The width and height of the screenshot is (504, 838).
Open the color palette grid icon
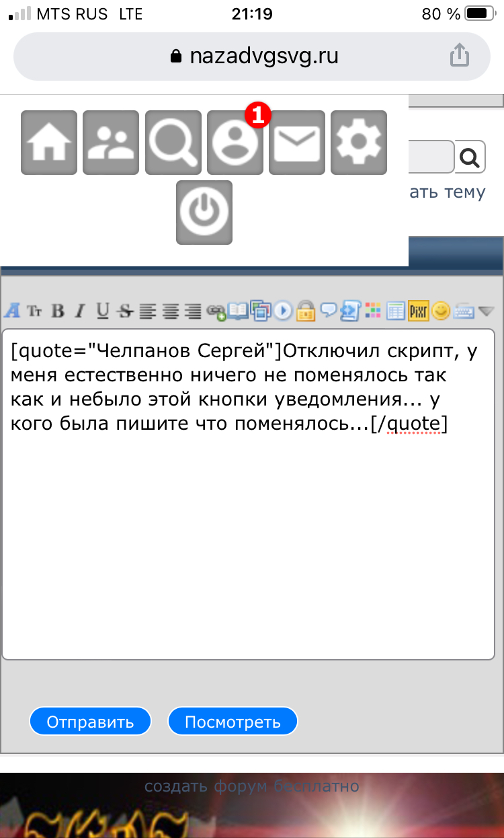click(373, 311)
